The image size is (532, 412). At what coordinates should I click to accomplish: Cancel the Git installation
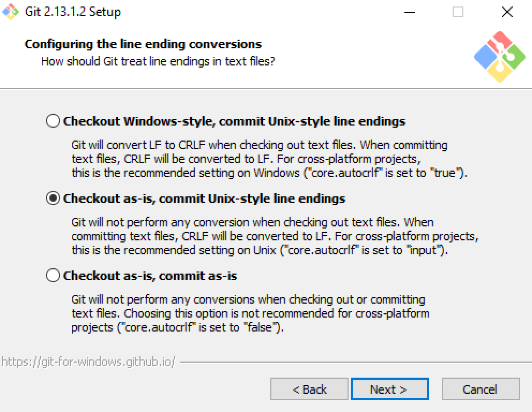[x=481, y=389]
